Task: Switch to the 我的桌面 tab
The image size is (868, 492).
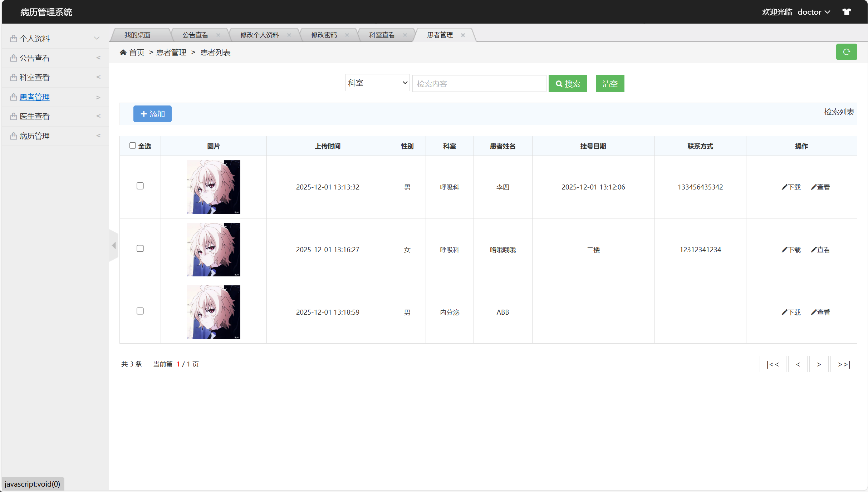Action: pos(138,35)
